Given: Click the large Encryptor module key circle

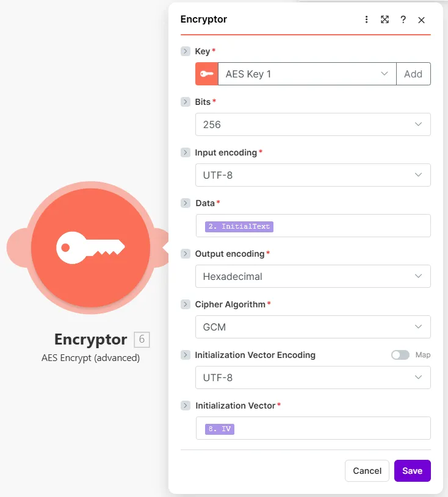Looking at the screenshot, I should [x=90, y=248].
